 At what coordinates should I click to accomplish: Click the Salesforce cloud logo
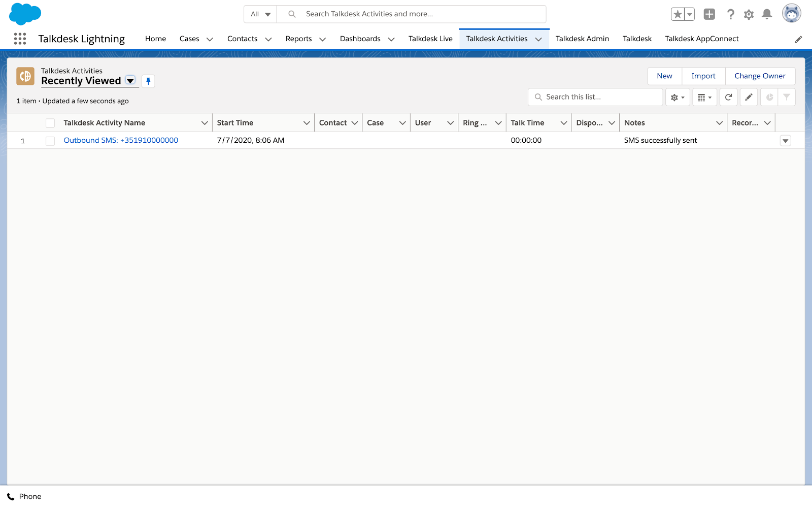point(25,14)
